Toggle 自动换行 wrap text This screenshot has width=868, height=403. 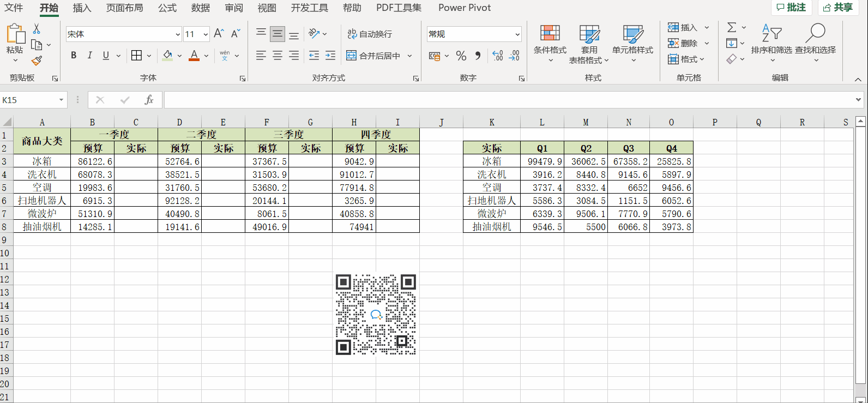click(x=370, y=34)
